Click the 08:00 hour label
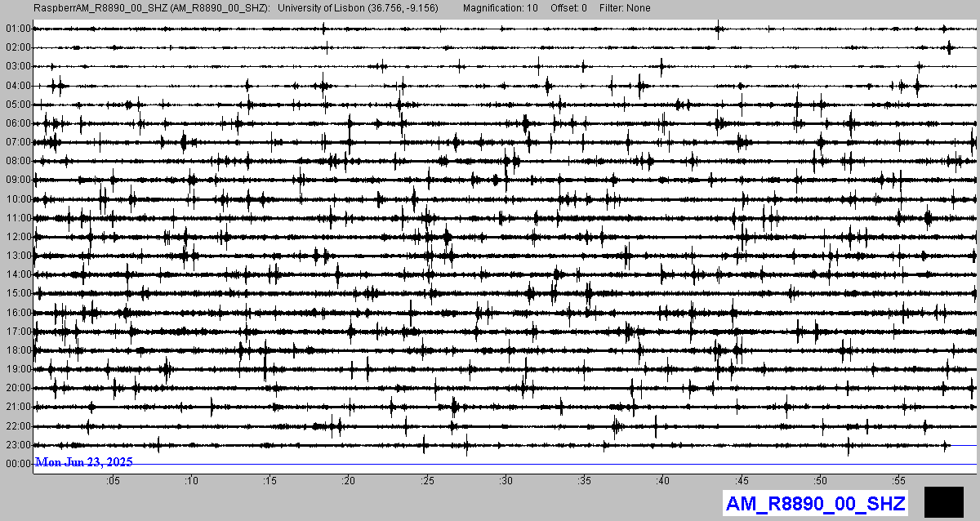Viewport: 980px width, 521px height. pos(18,161)
